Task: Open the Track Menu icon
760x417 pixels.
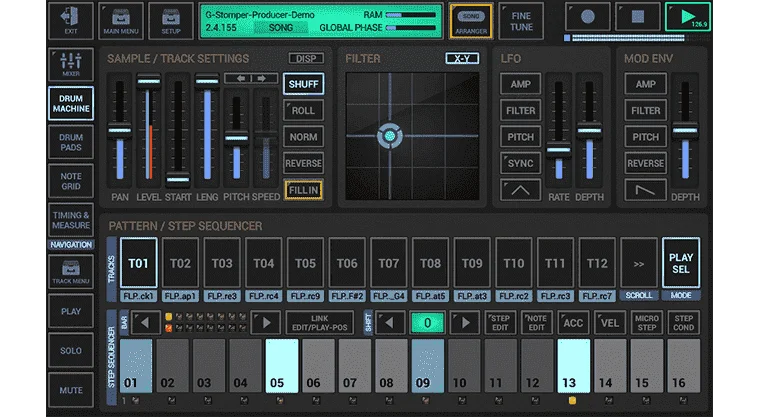Action: pyautogui.click(x=71, y=272)
